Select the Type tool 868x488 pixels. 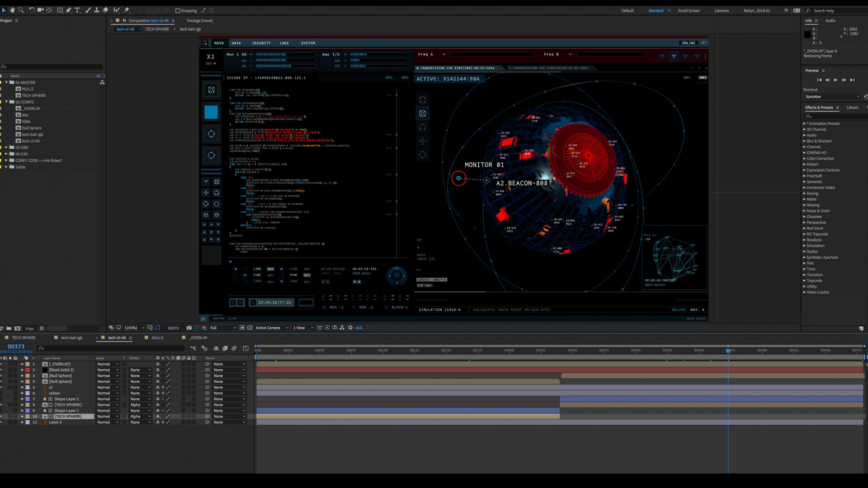(x=77, y=10)
